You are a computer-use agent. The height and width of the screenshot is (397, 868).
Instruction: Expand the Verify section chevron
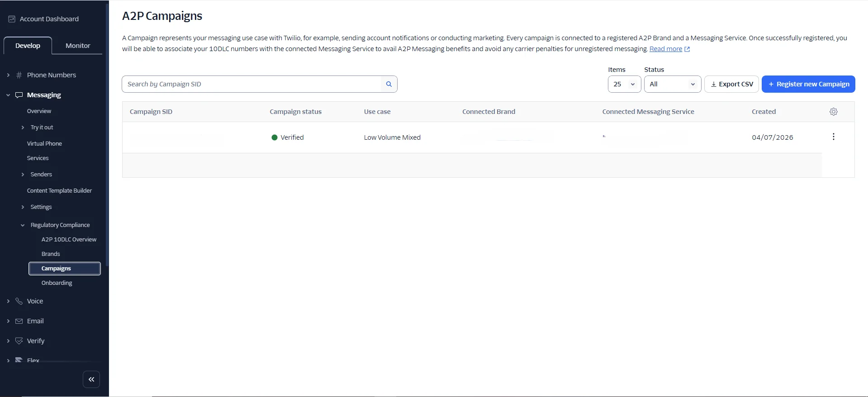tap(8, 341)
